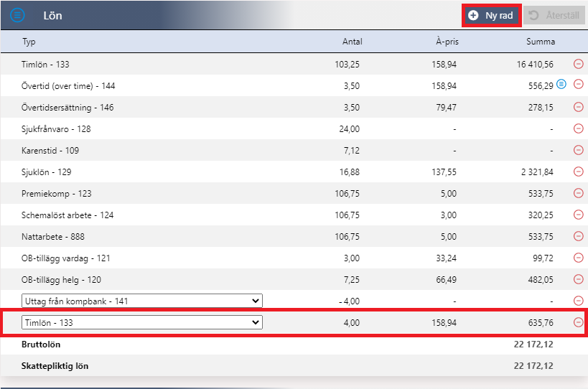Select the sum 16 410,56

(x=535, y=65)
